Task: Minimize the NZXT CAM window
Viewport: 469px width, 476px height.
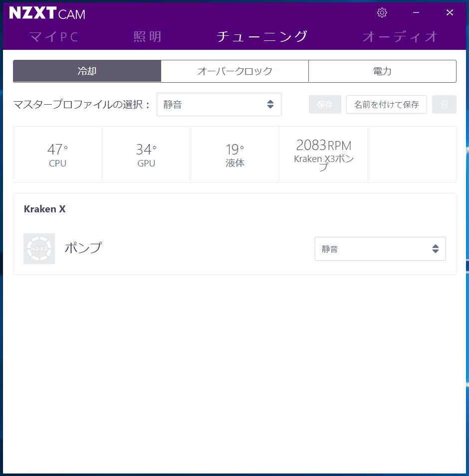Action: click(x=416, y=12)
